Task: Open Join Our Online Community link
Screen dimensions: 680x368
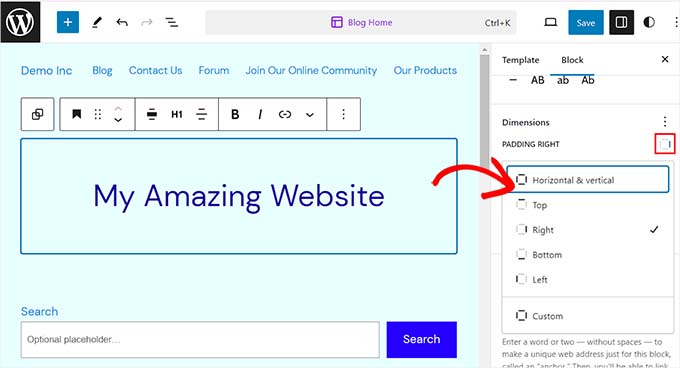Action: click(311, 71)
